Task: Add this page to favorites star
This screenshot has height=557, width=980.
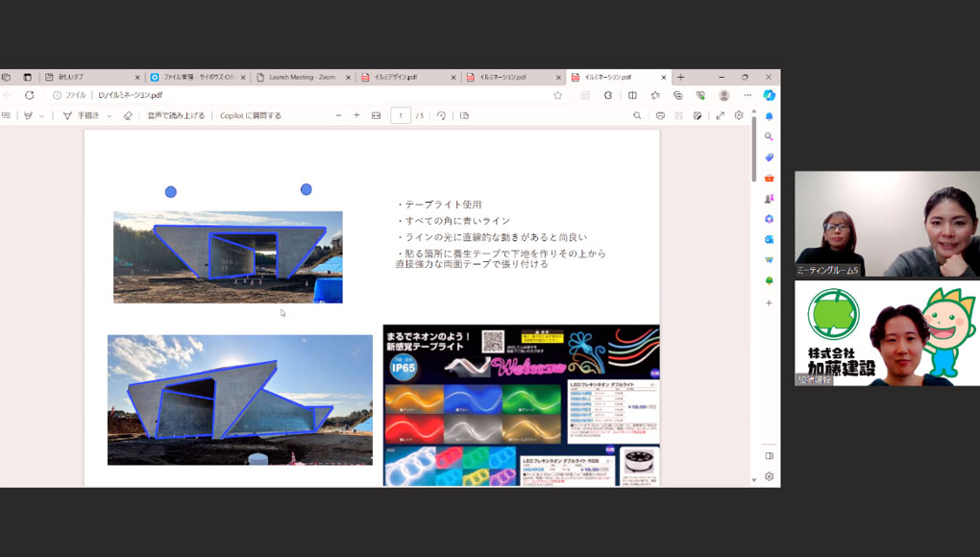Action: 557,95
